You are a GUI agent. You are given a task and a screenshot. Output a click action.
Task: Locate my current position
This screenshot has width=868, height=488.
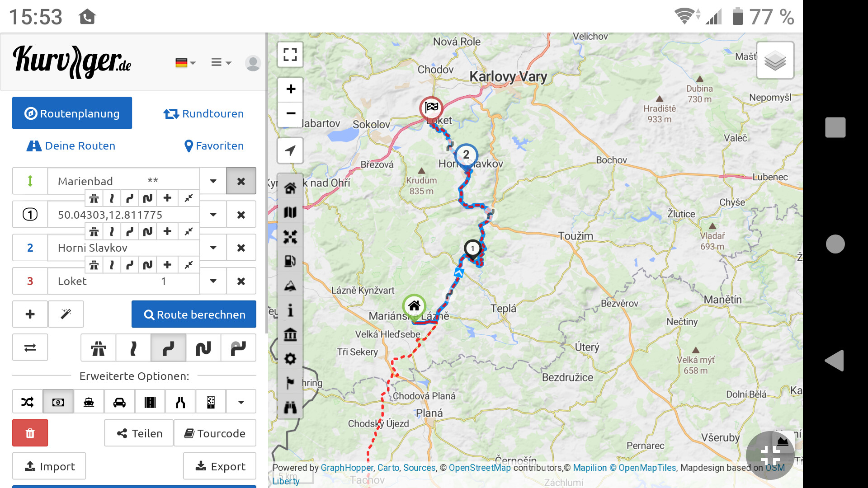[290, 150]
